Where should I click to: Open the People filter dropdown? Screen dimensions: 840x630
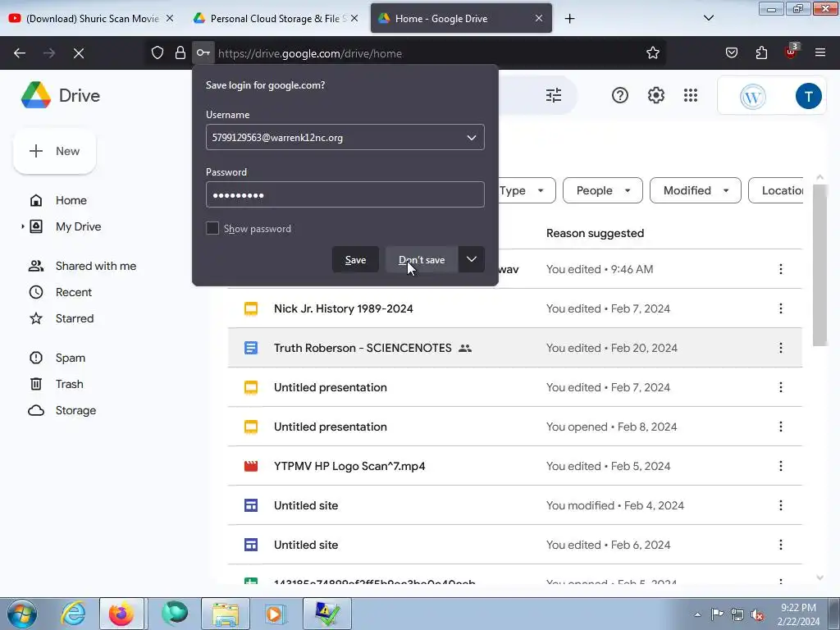(x=603, y=190)
